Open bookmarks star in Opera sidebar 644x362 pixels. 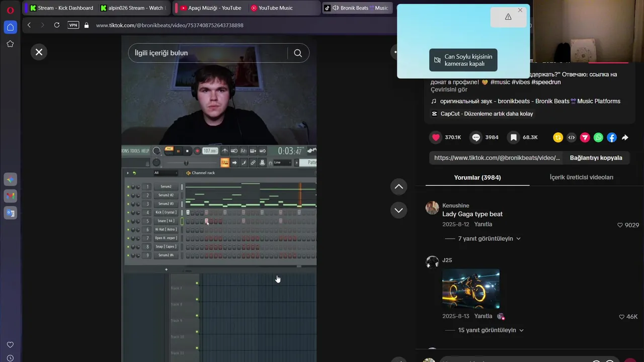pos(10,44)
